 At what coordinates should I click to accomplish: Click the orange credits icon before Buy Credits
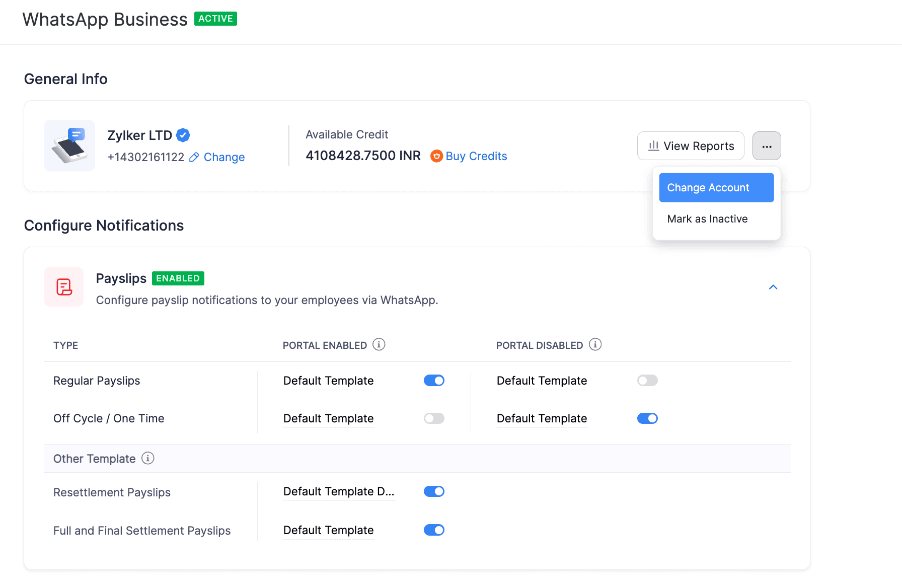(x=436, y=156)
